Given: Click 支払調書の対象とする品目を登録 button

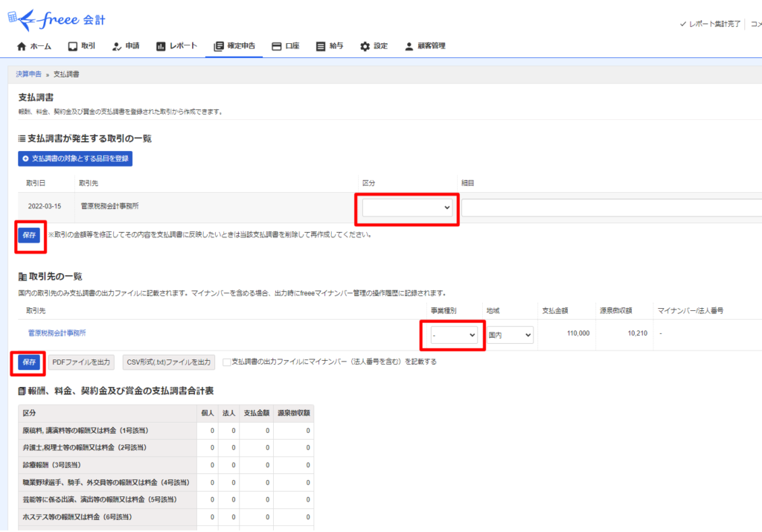Looking at the screenshot, I should tap(75, 158).
